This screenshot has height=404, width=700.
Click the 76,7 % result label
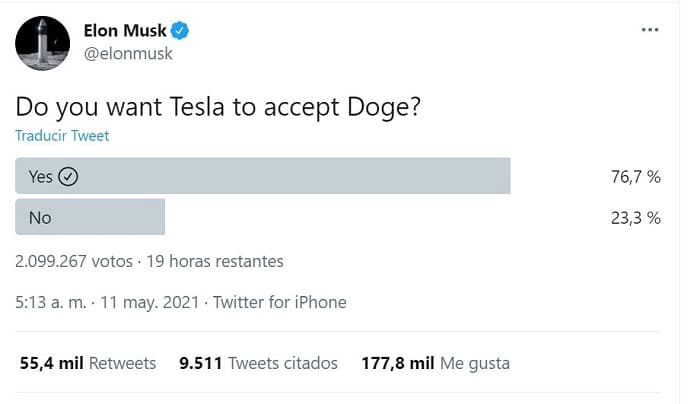point(636,177)
